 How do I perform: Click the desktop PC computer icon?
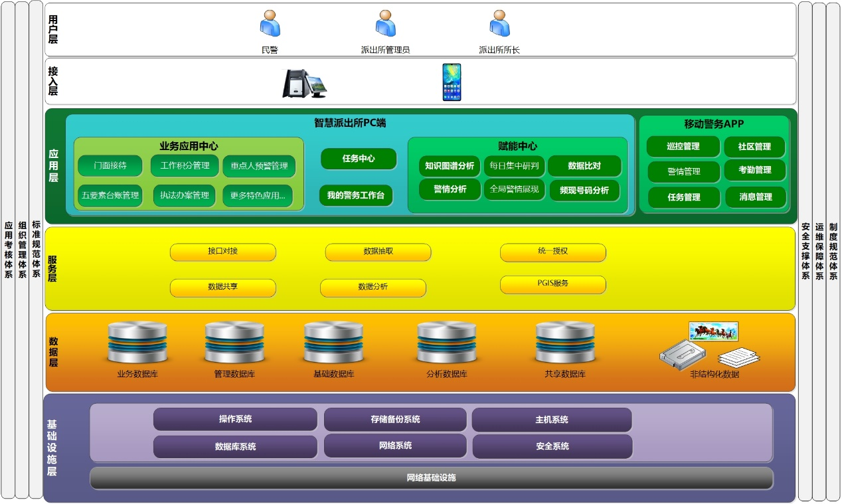304,83
